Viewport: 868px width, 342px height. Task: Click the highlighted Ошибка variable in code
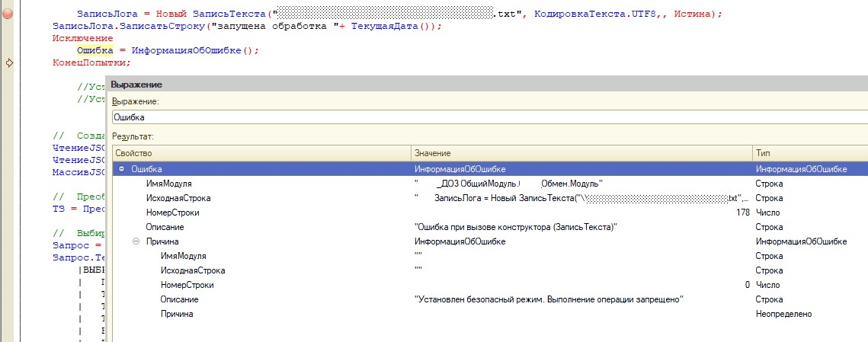click(x=95, y=50)
